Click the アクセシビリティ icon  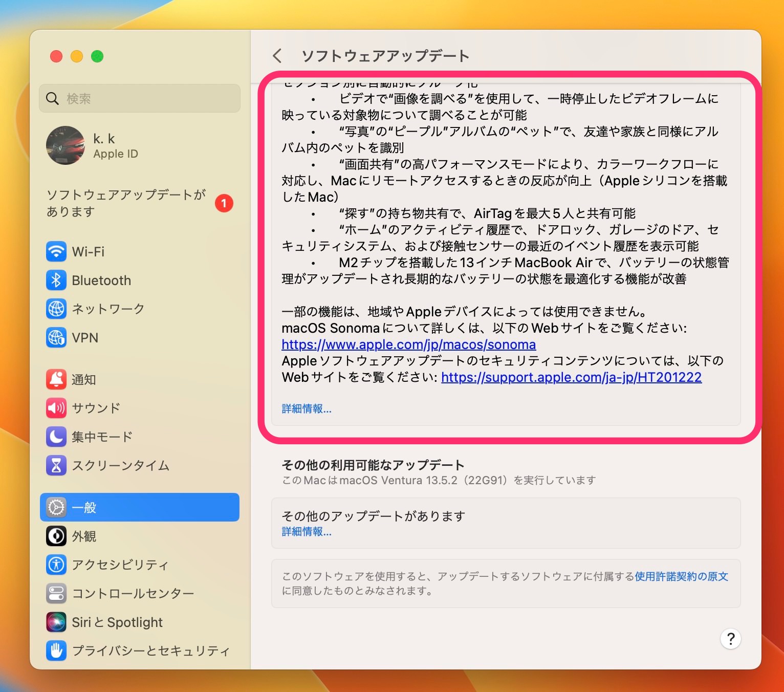(x=56, y=565)
